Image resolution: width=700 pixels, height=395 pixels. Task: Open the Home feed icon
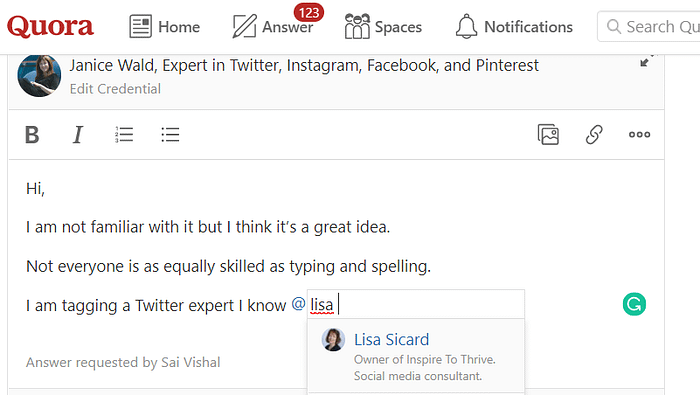coord(140,26)
